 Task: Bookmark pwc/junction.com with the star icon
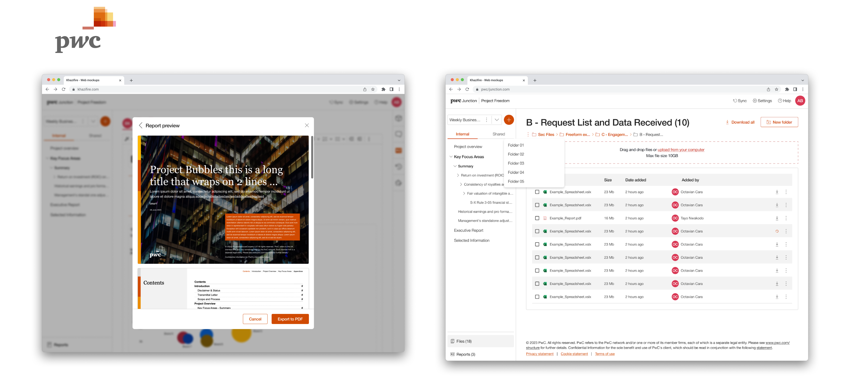point(776,89)
